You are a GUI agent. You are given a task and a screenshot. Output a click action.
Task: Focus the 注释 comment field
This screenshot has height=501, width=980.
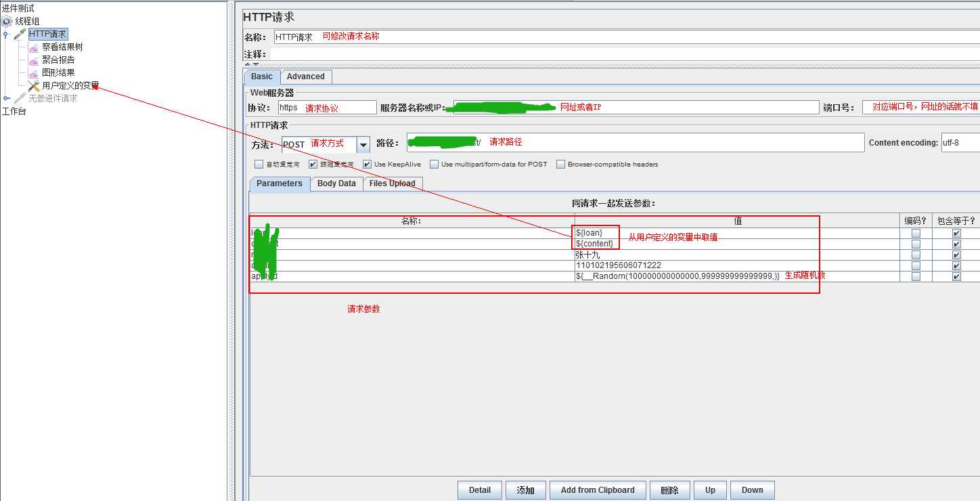(625, 54)
